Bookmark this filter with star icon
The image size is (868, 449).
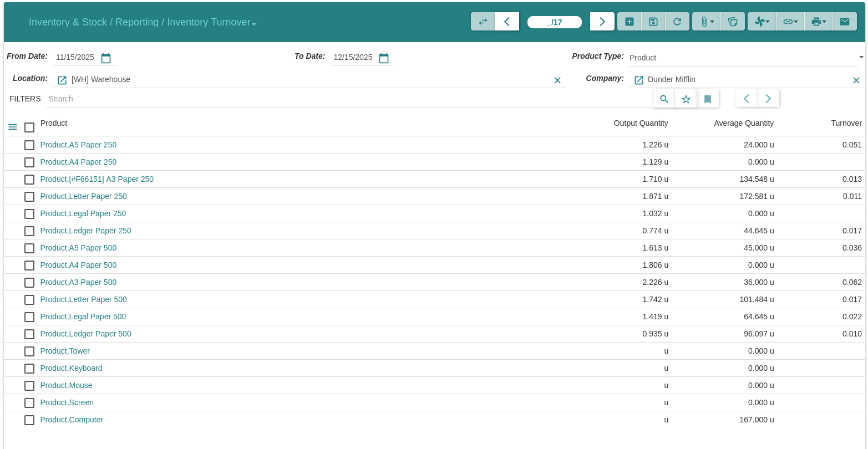[686, 99]
